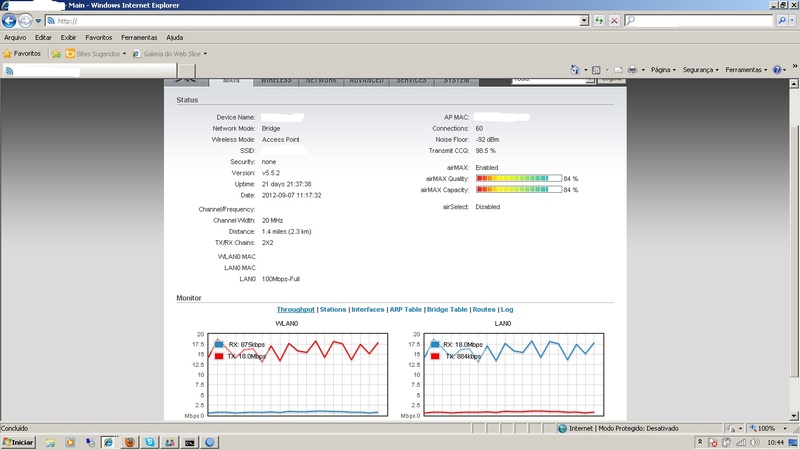
Task: Switch to the WIRELESS tab
Action: click(276, 80)
